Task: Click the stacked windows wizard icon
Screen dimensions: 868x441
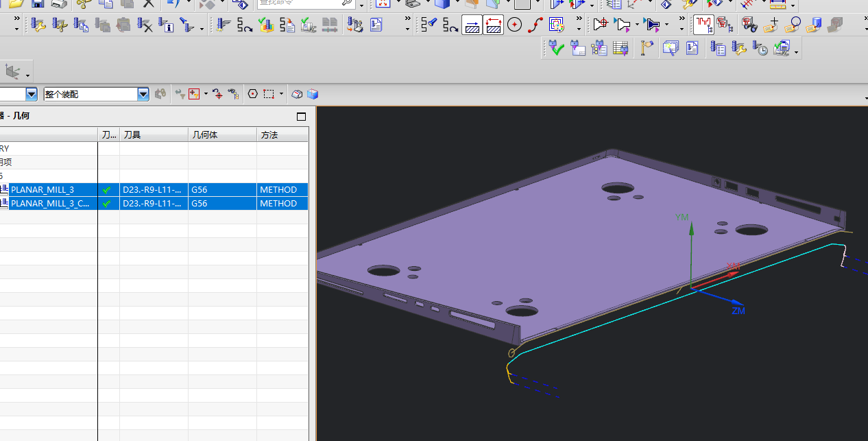Action: [x=669, y=48]
